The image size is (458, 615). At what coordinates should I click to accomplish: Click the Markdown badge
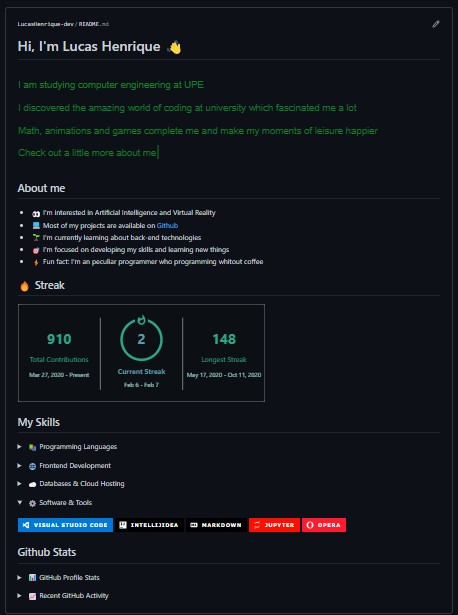point(216,525)
